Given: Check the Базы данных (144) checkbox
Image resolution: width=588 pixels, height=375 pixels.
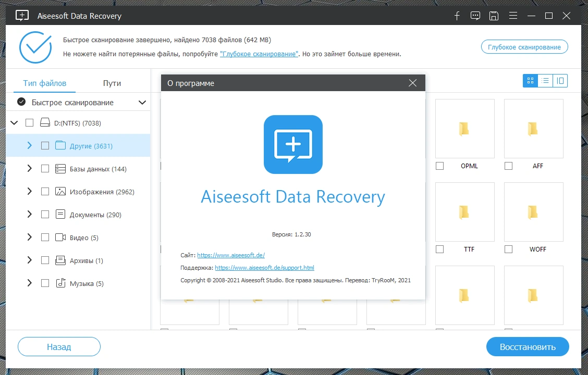Looking at the screenshot, I should click(45, 169).
